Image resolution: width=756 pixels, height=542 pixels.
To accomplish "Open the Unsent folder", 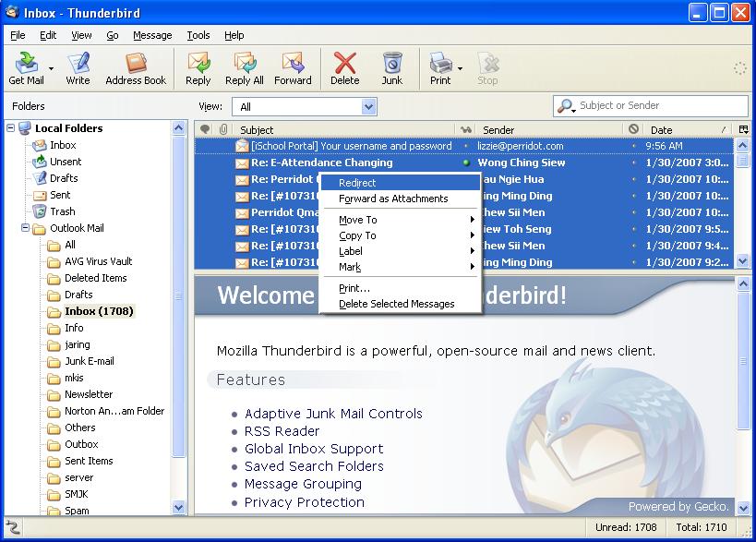I will click(x=66, y=162).
